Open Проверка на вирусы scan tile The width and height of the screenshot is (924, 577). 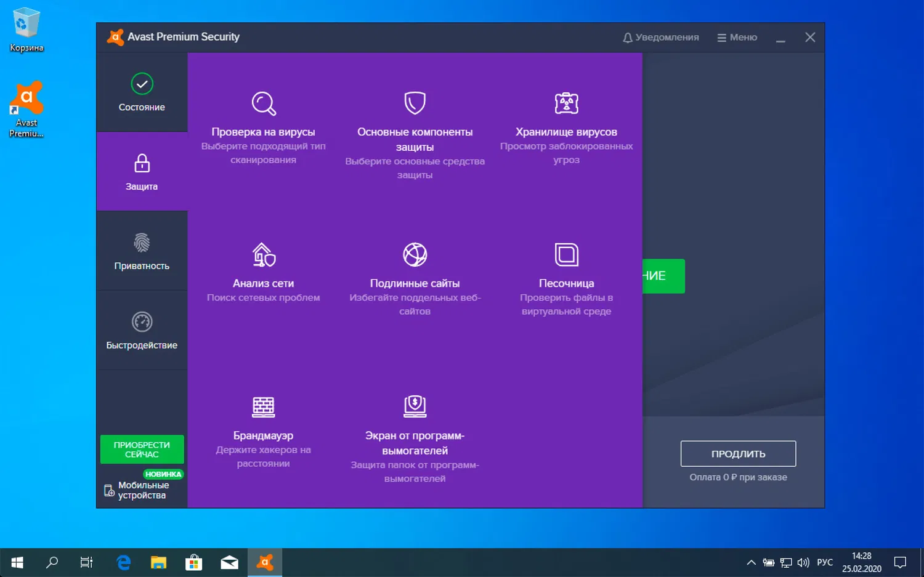264,103
